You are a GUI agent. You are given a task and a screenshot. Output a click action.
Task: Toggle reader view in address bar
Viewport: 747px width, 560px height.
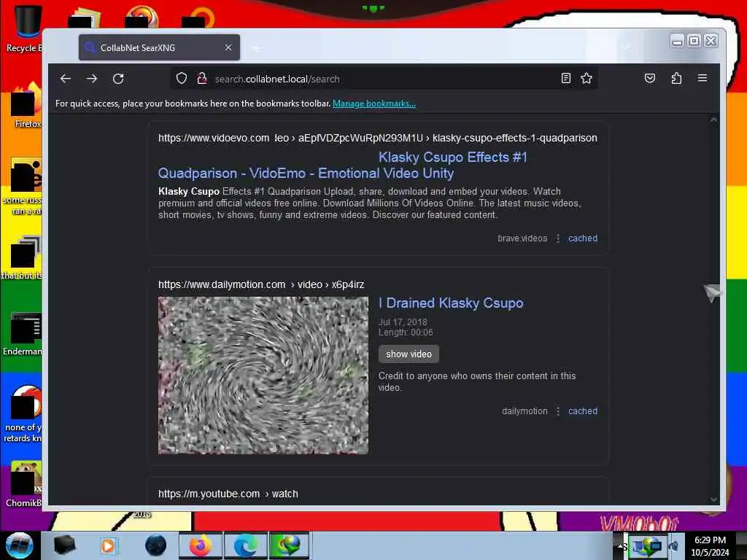point(565,78)
